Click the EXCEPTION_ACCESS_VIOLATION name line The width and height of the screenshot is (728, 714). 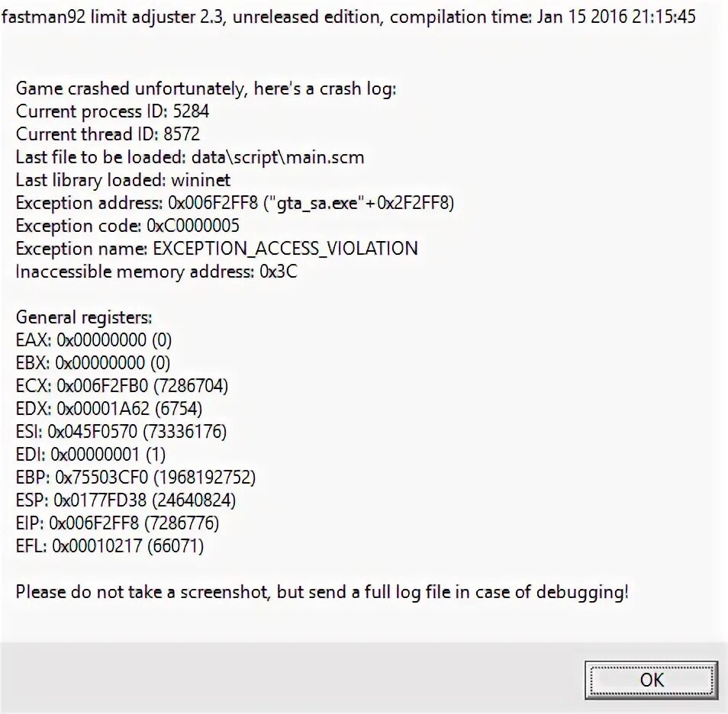[x=217, y=249]
